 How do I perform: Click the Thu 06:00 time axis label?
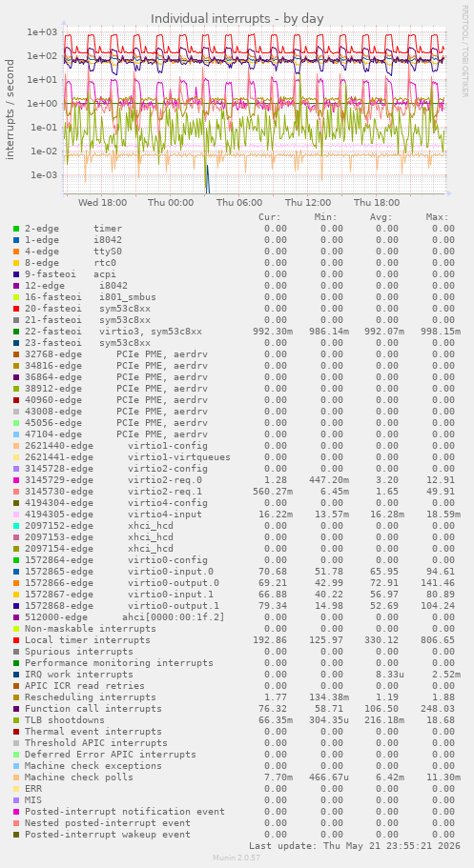pyautogui.click(x=239, y=203)
